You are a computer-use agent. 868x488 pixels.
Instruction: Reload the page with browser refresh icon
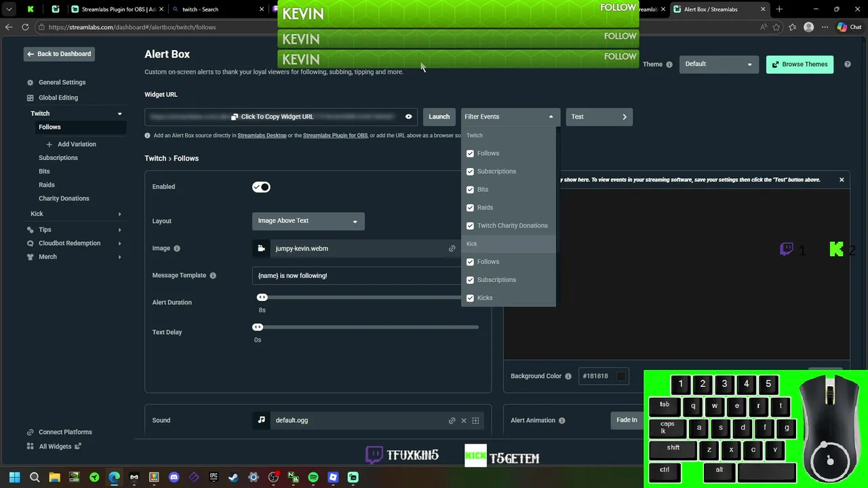[25, 27]
